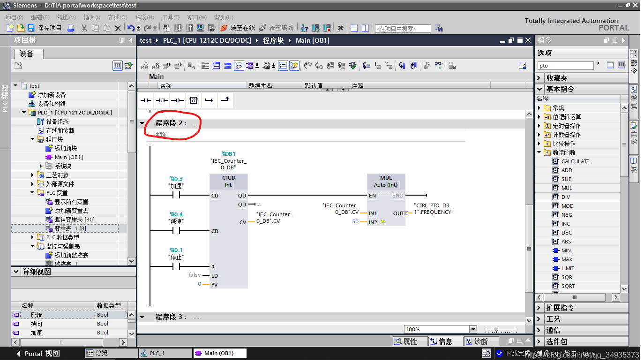
Task: Insert output coil icon
Action: [178, 100]
